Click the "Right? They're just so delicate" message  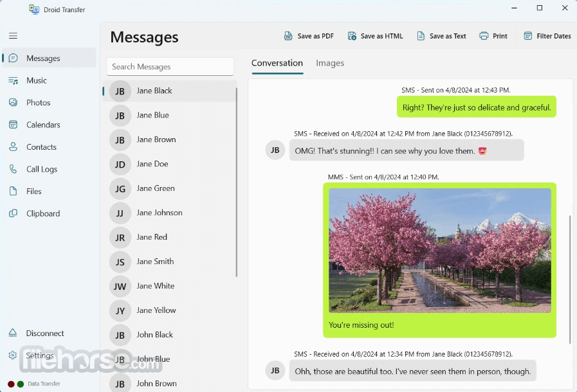click(x=477, y=107)
